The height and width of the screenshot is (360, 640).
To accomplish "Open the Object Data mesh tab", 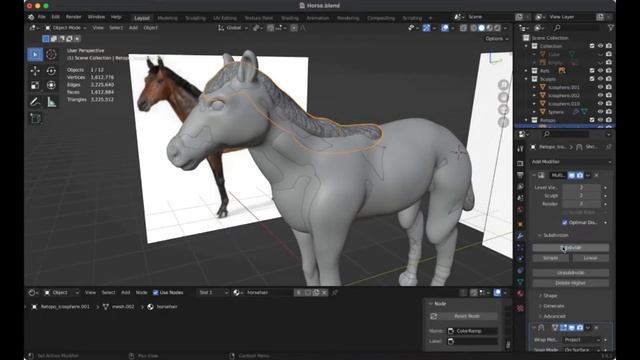I will (x=520, y=282).
